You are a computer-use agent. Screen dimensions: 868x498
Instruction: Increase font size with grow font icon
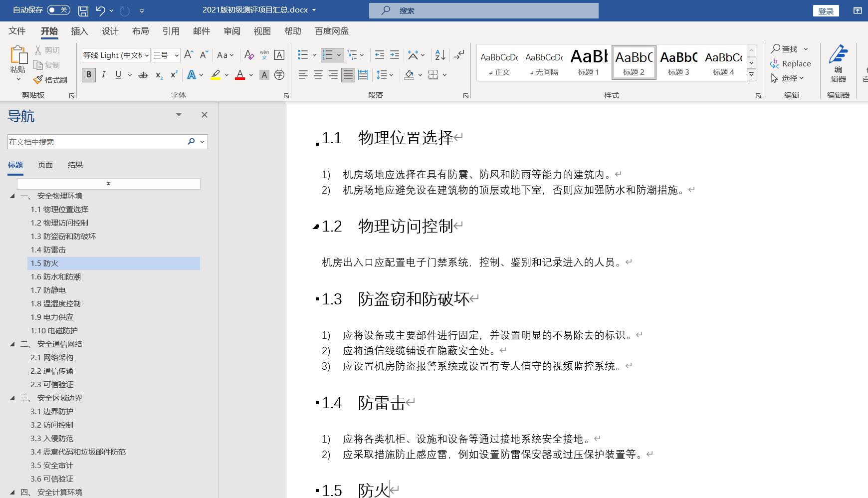[x=189, y=55]
